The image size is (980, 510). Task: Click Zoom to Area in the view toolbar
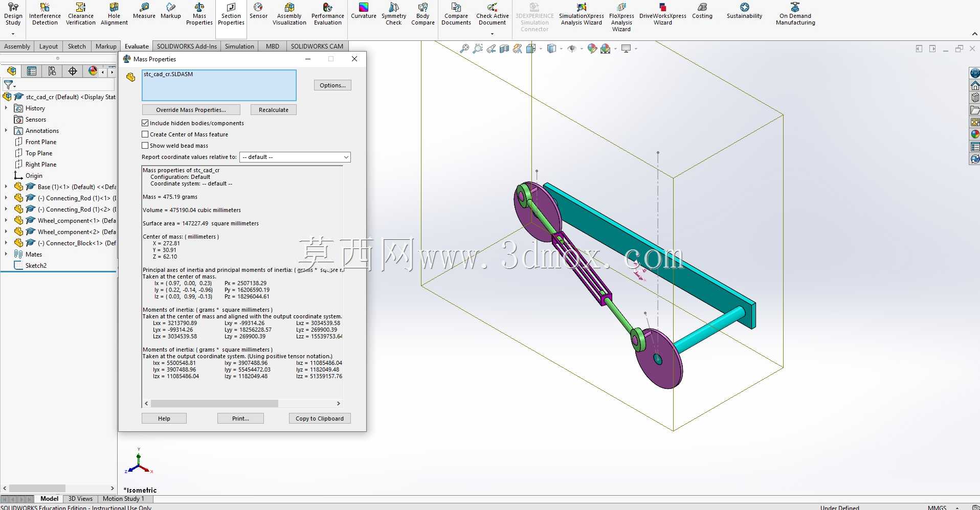coord(478,49)
